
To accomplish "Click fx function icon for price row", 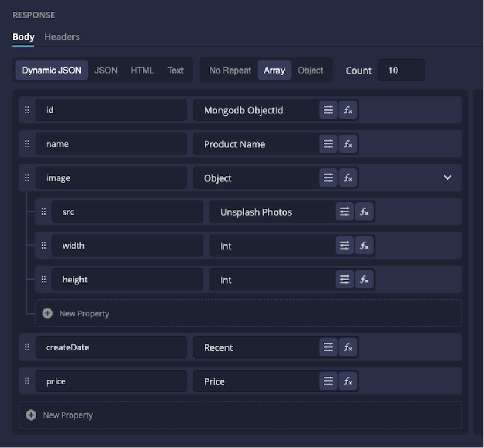I will tap(348, 381).
